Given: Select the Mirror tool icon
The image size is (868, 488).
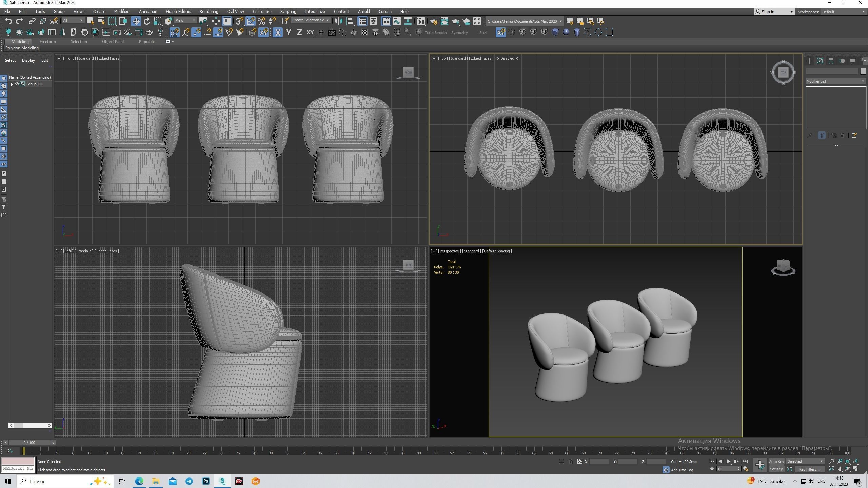Looking at the screenshot, I should [x=338, y=21].
